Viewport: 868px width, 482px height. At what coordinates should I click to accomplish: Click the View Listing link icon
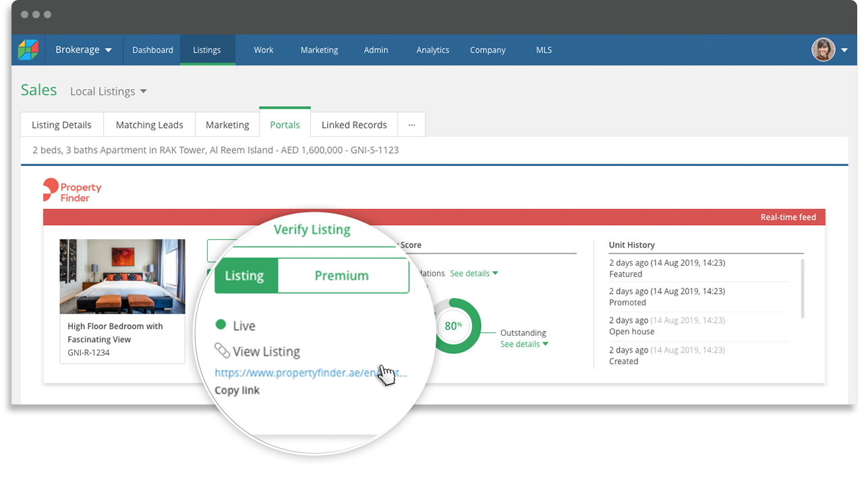(x=223, y=351)
